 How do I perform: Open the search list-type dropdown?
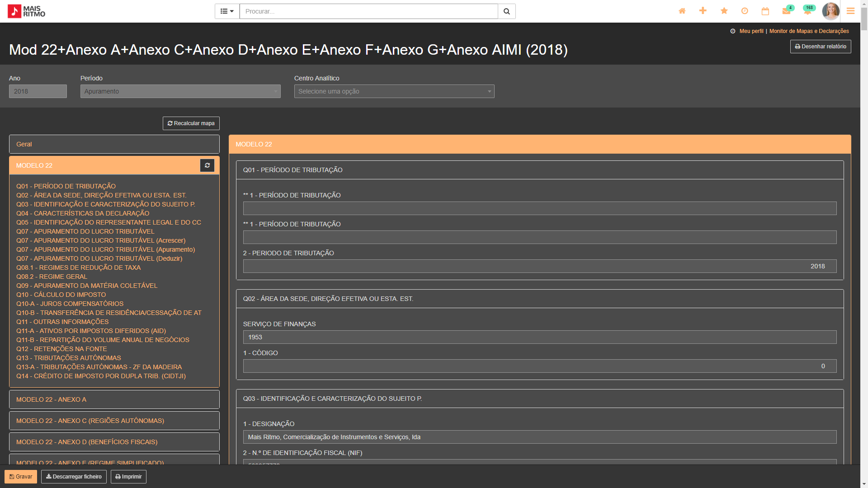(x=227, y=11)
